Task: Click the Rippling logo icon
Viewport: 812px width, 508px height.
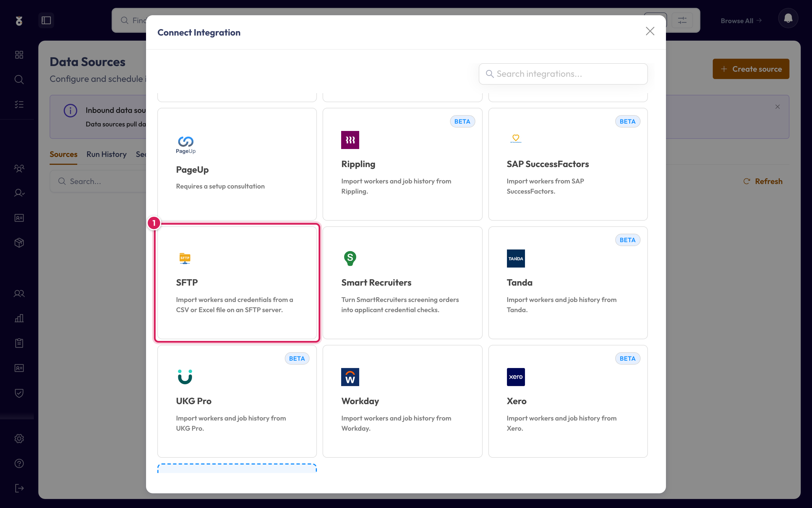Action: tap(350, 140)
